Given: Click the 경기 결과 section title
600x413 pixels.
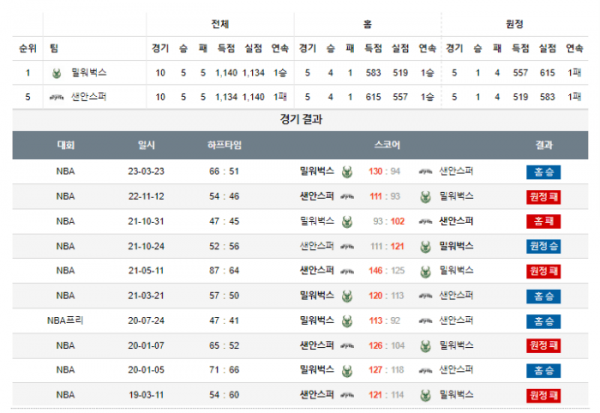Looking at the screenshot, I should click(301, 119).
